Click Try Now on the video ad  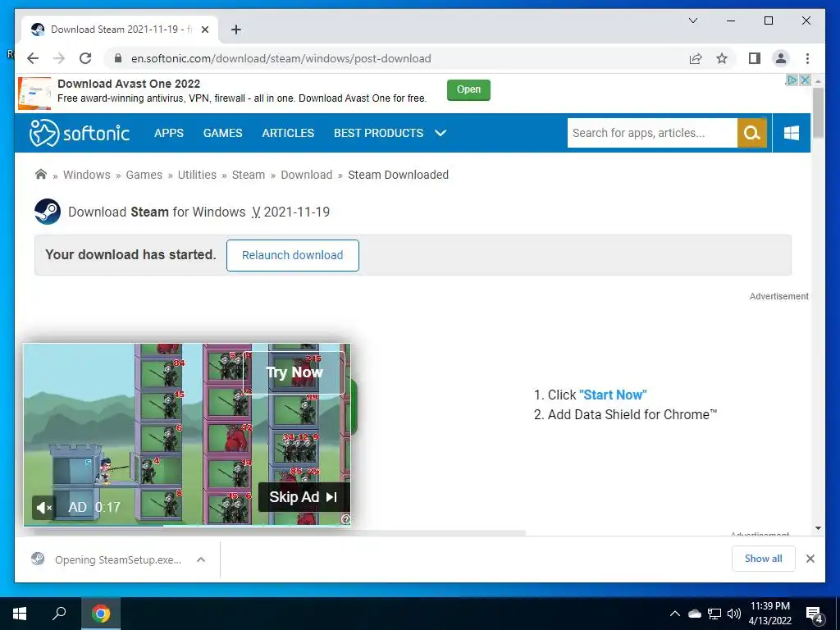[294, 372]
